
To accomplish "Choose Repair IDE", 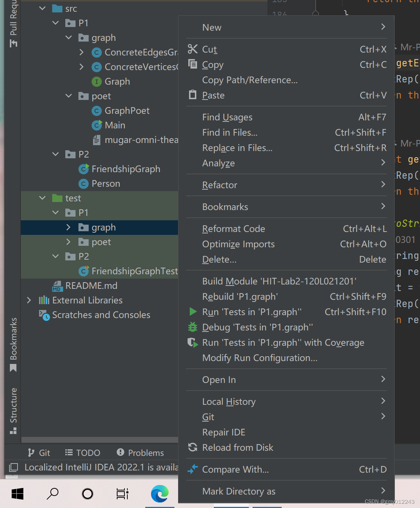I will [286, 432].
